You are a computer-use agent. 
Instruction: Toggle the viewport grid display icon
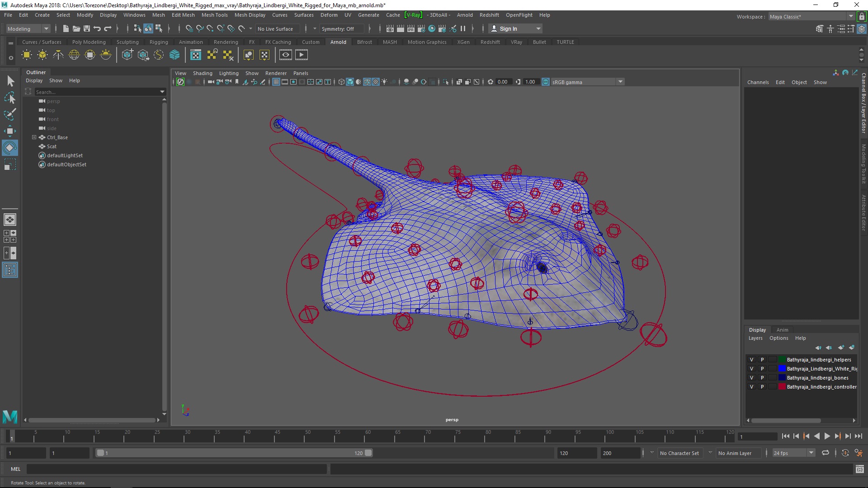pyautogui.click(x=276, y=82)
